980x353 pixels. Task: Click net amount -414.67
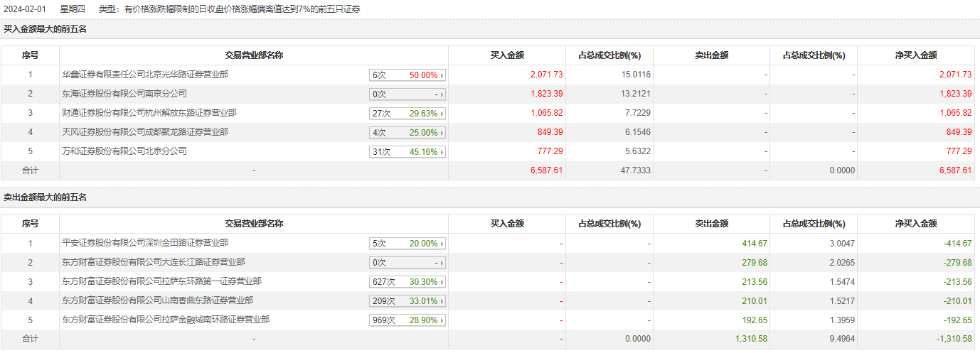point(957,243)
